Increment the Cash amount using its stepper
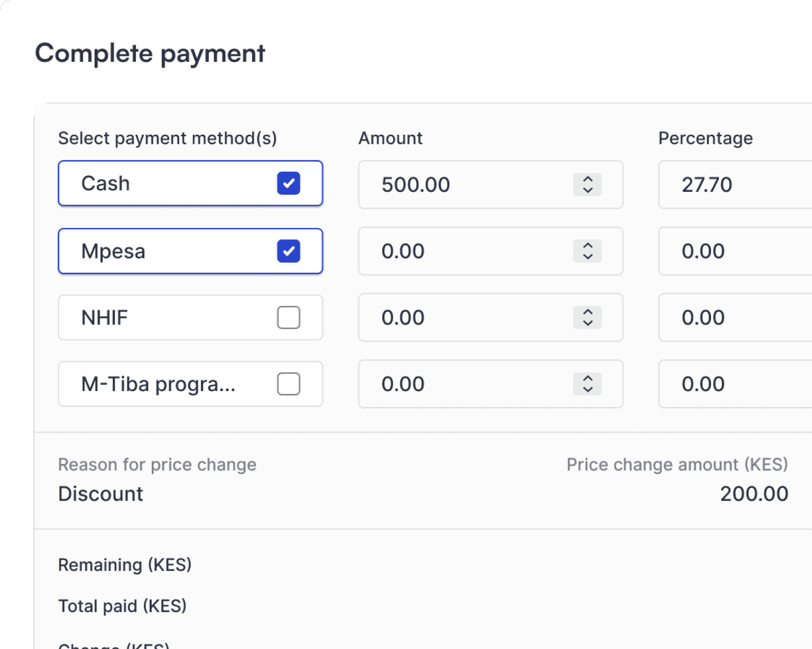 pos(587,180)
